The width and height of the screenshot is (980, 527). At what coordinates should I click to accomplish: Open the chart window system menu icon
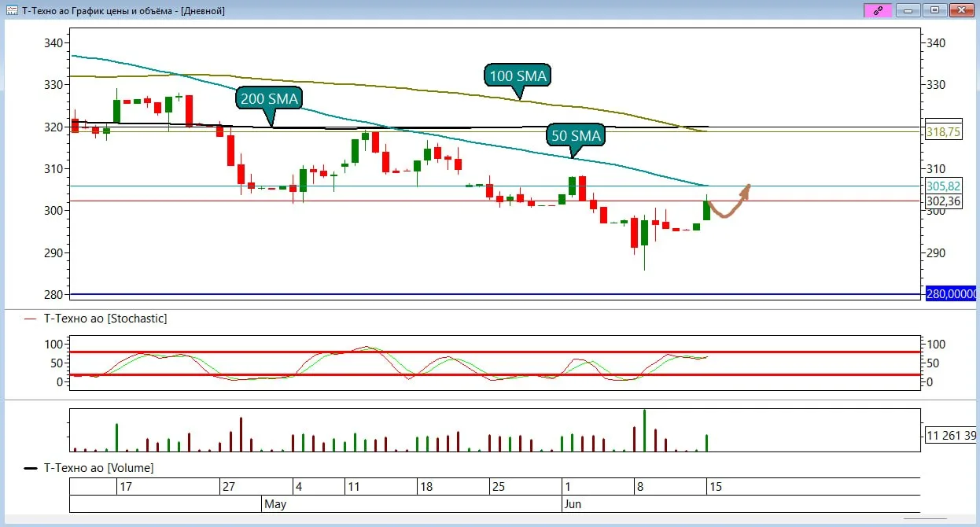pyautogui.click(x=11, y=10)
